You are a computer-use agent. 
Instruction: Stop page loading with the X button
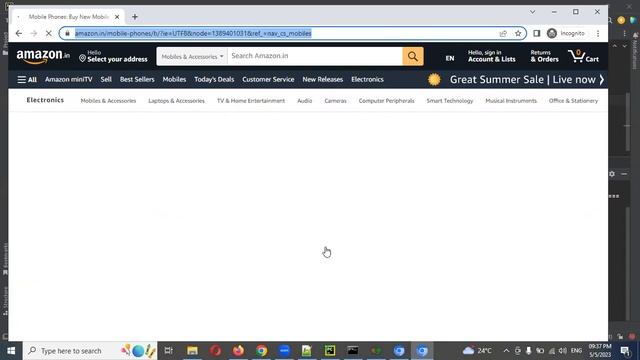(x=48, y=33)
